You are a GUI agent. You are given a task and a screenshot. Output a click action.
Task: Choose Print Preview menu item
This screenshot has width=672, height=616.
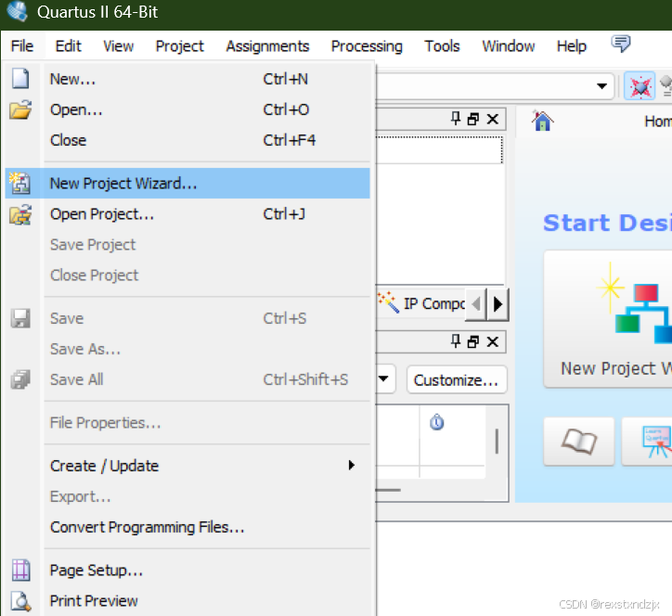187,601
